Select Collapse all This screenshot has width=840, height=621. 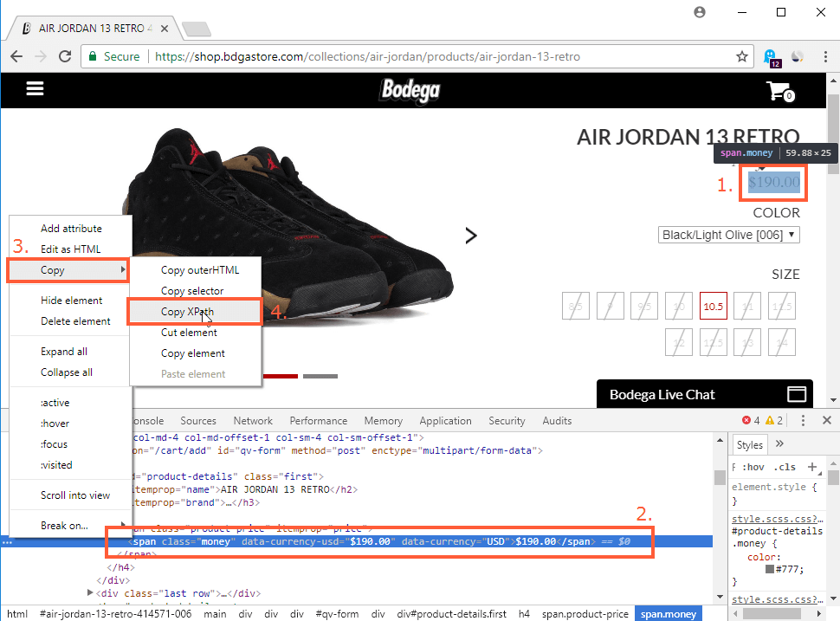click(71, 372)
